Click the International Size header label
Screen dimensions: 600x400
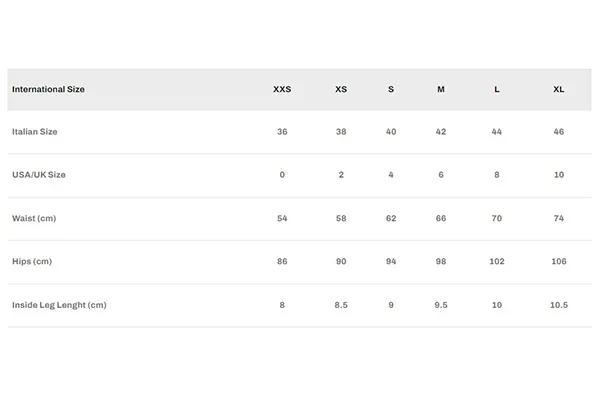[48, 89]
